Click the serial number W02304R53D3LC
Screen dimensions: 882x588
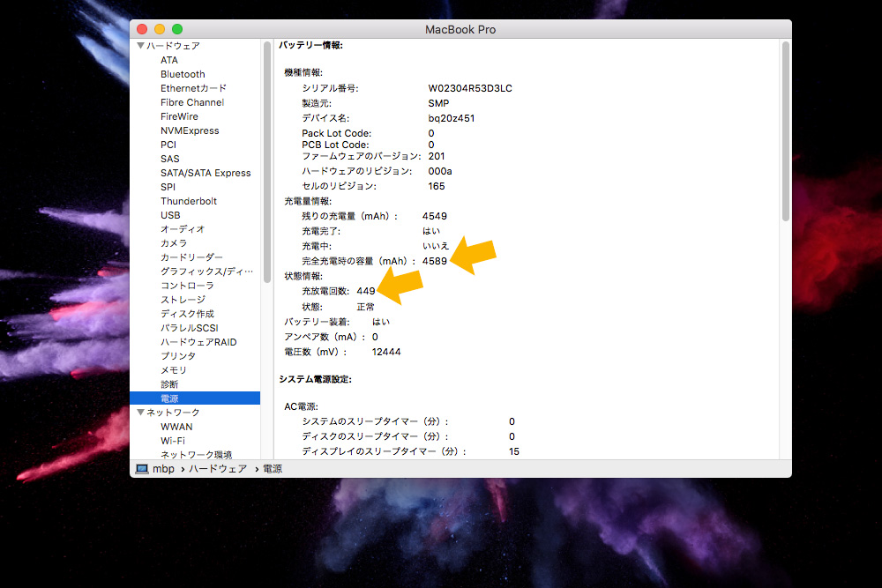pyautogui.click(x=470, y=88)
